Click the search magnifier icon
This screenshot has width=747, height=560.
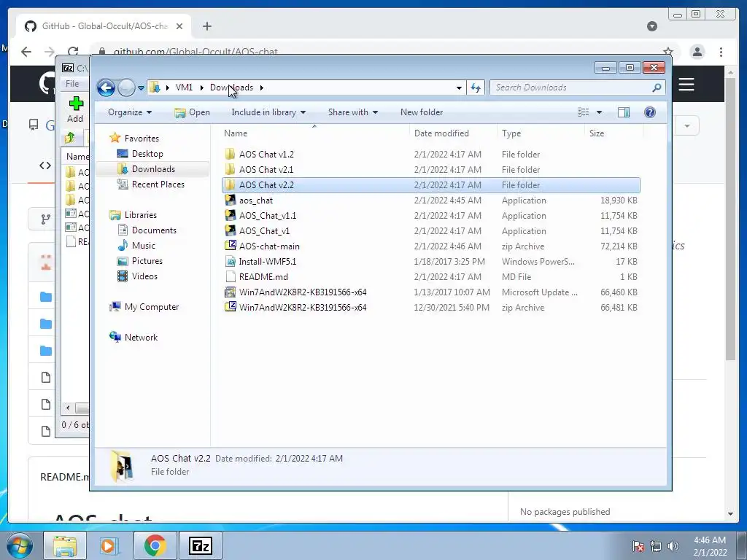click(657, 87)
